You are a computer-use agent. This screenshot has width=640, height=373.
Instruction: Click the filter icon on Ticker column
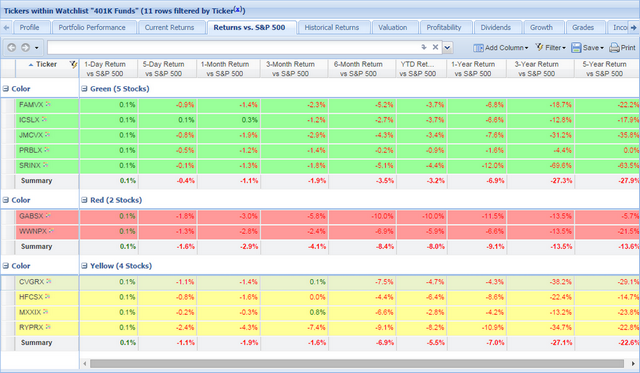pos(73,64)
